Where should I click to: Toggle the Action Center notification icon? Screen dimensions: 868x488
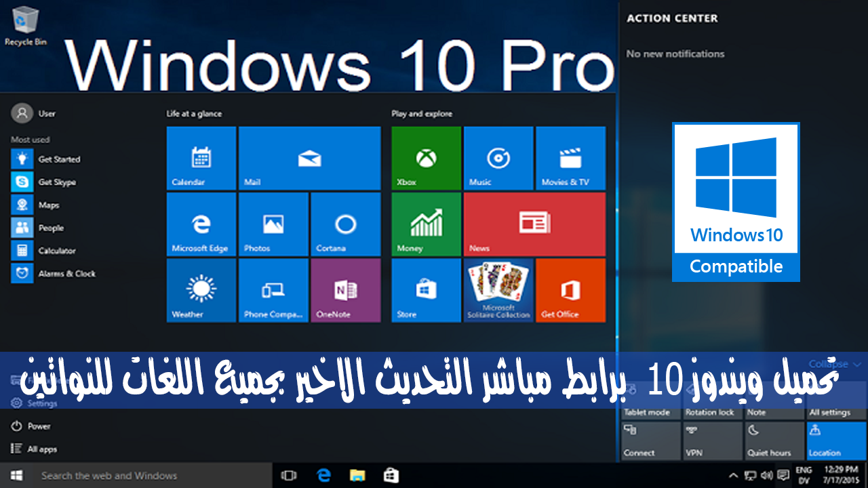click(x=785, y=475)
